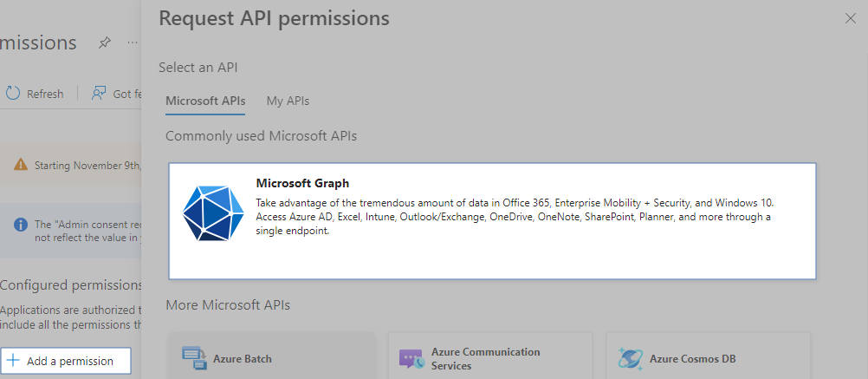868x379 pixels.
Task: Click the Azure Batch icon
Action: click(x=194, y=358)
